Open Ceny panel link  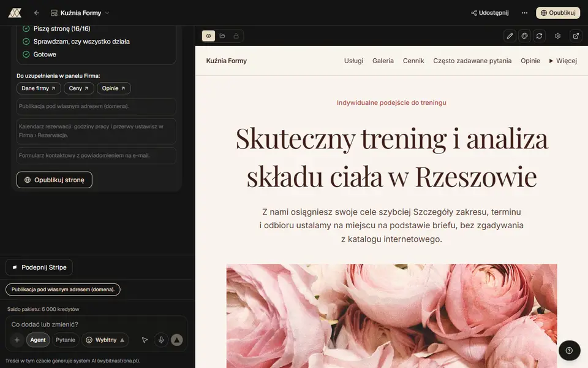click(x=79, y=88)
